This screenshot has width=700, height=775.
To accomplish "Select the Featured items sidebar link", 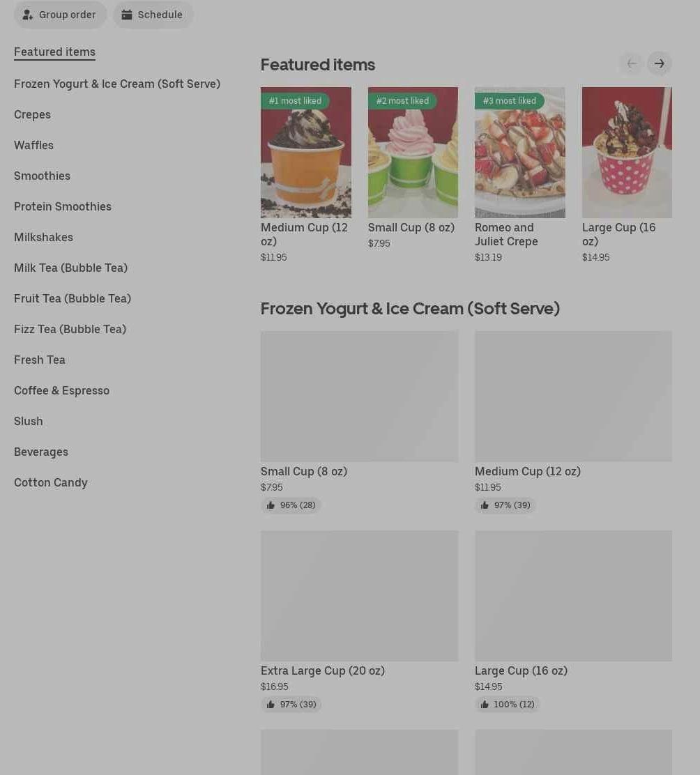I will (54, 52).
